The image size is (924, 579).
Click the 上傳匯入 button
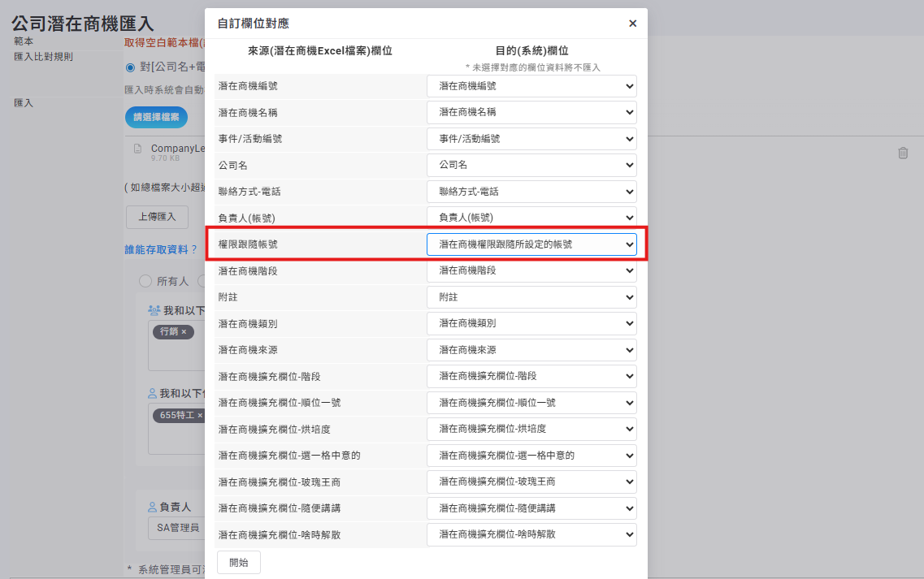[157, 217]
